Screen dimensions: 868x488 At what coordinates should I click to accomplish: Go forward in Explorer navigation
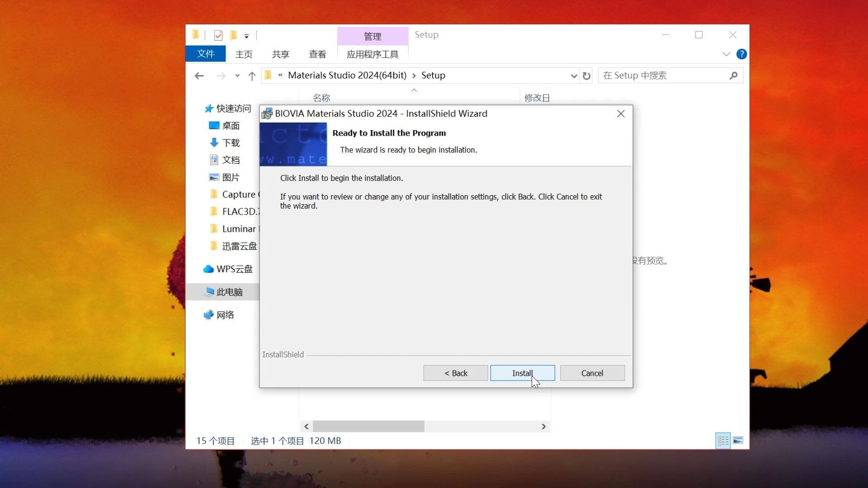coord(221,76)
